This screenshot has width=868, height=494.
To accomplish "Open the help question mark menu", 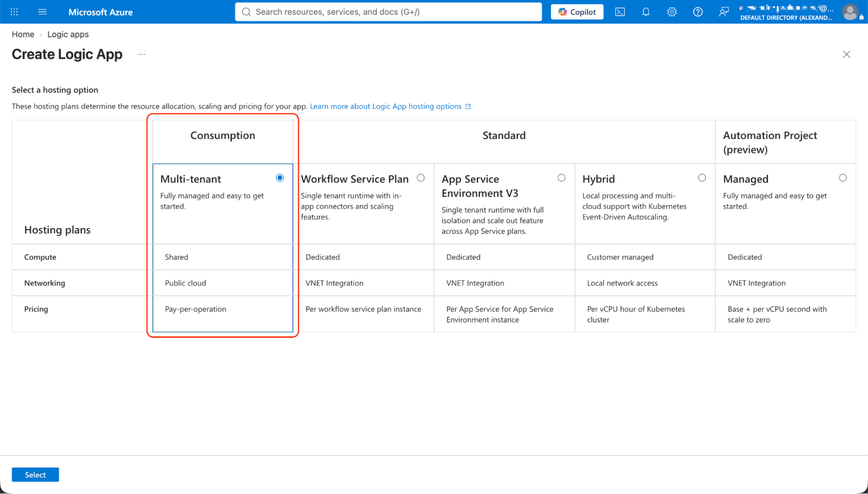I will point(698,12).
